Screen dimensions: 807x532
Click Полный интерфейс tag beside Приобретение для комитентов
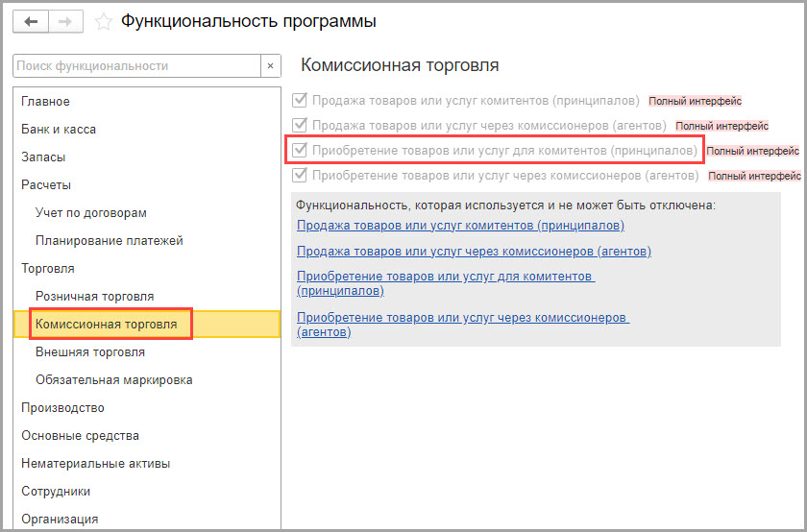(752, 151)
